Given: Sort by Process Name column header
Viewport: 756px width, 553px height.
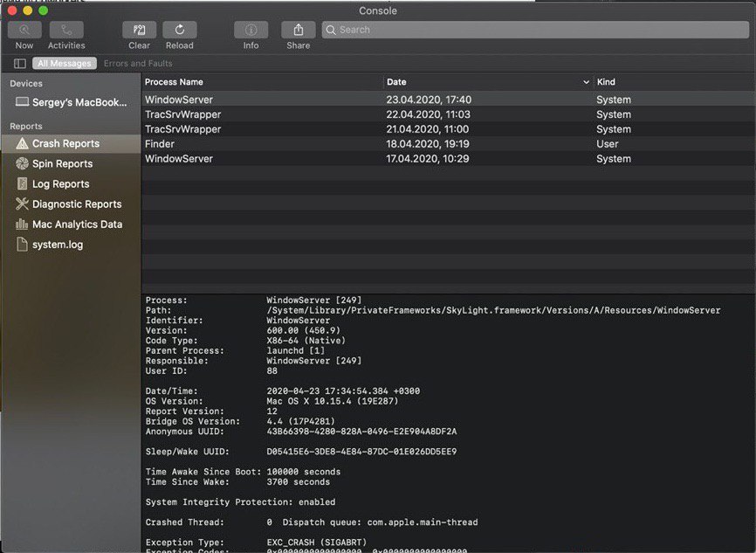Looking at the screenshot, I should [x=262, y=82].
